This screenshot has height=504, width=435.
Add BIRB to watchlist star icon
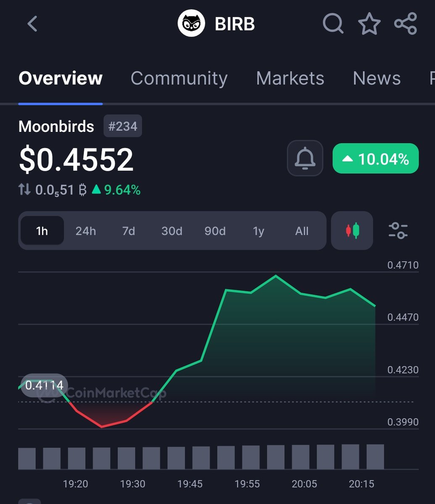[x=369, y=24]
